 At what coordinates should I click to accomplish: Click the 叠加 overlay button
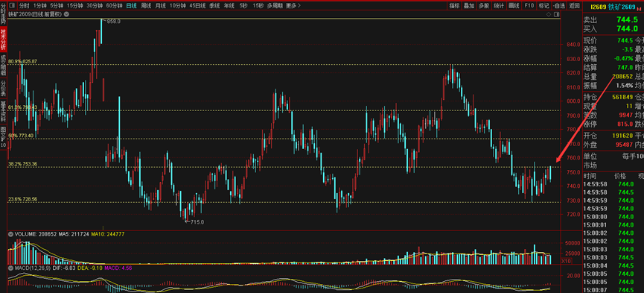(468, 6)
